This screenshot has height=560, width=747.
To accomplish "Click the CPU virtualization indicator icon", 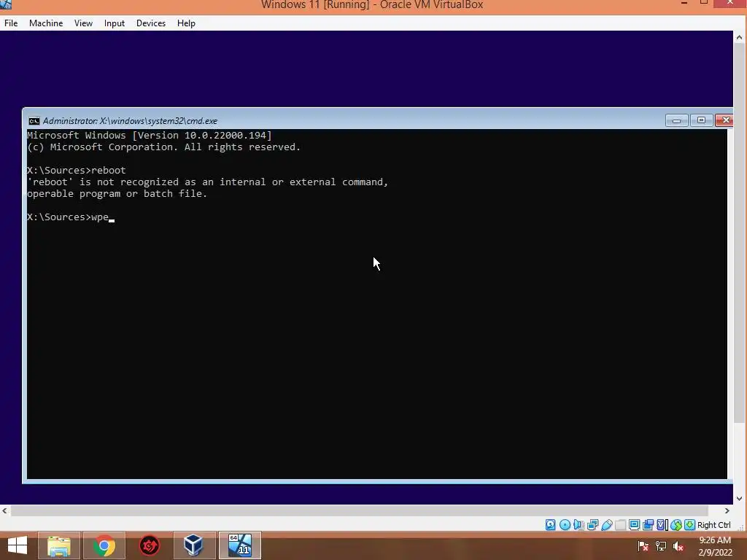I will 662,525.
